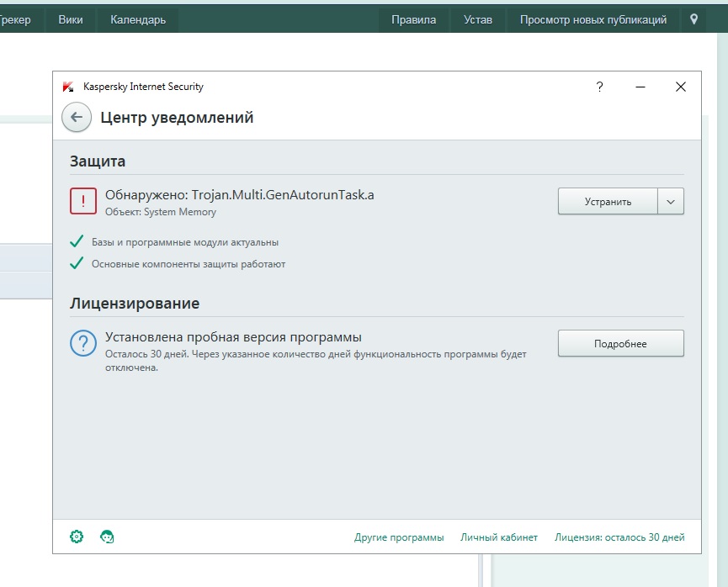Click the databases up-to-date green checkmark
Image resolution: width=728 pixels, height=587 pixels.
[x=77, y=242]
